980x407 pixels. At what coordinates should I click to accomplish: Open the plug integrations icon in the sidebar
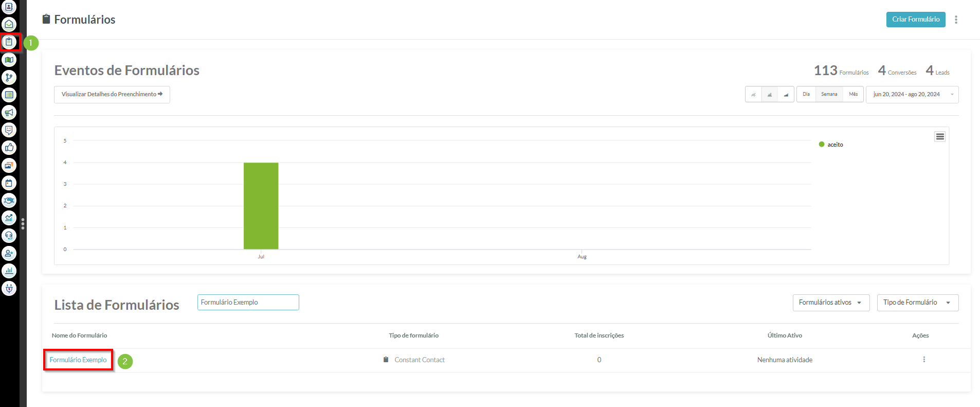pos(9,288)
